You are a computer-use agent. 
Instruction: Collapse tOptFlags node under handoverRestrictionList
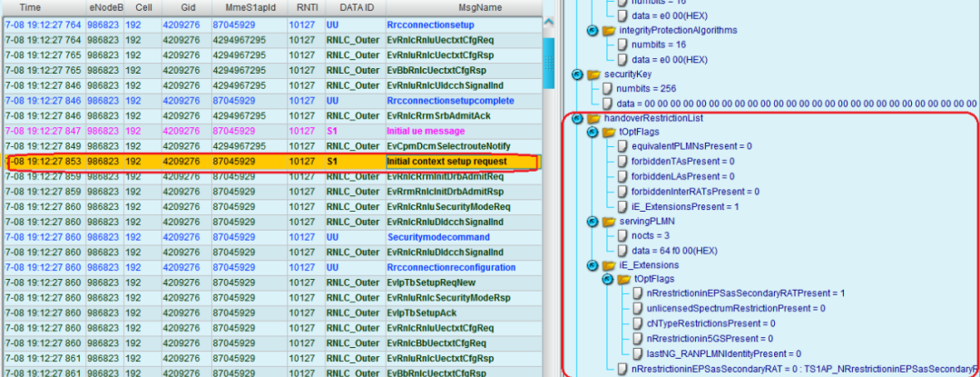pyautogui.click(x=592, y=133)
